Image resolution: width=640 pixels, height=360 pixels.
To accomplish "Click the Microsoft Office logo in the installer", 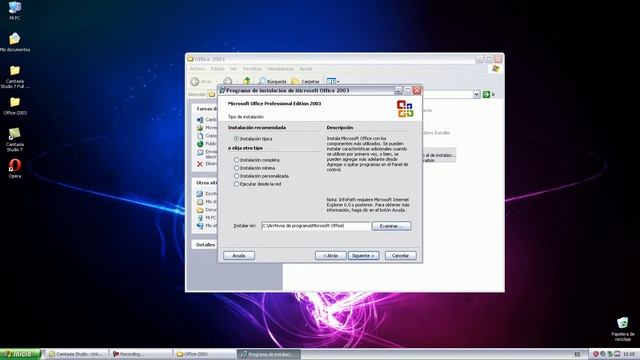I will point(405,109).
